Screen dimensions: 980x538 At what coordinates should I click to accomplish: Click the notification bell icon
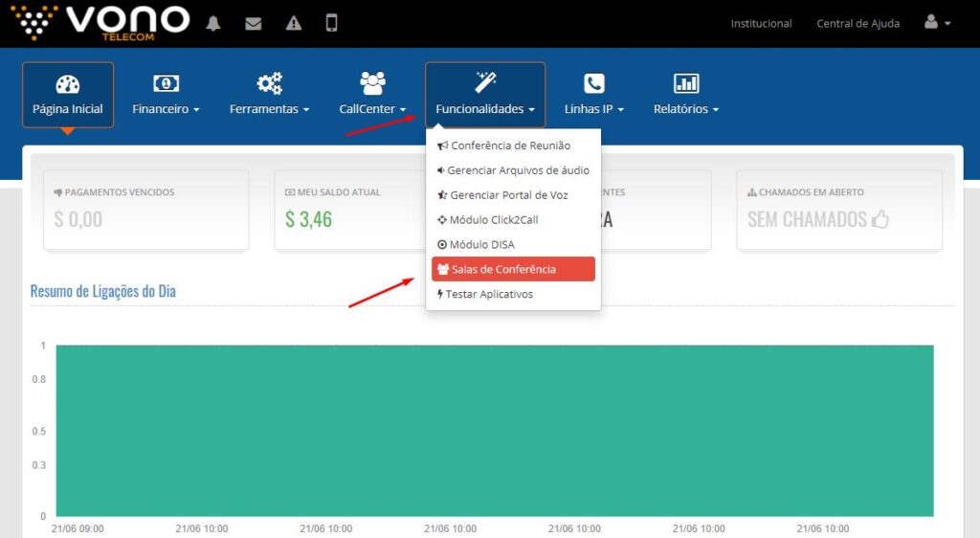coord(213,24)
